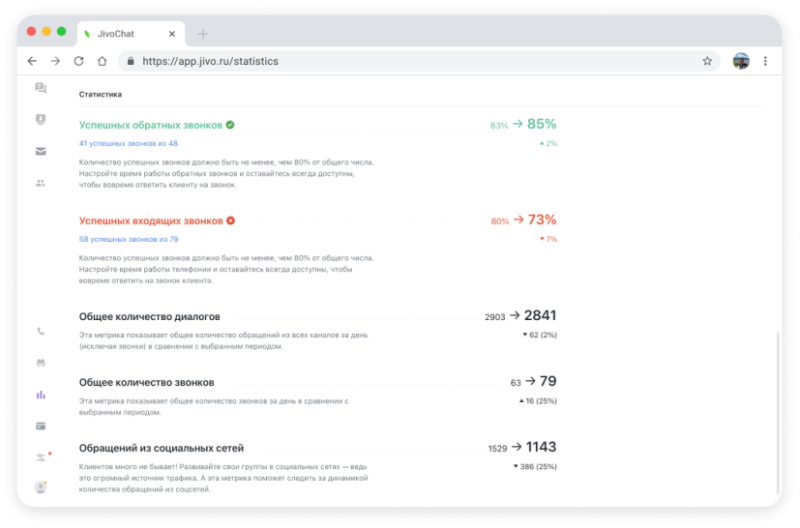Open a new browser tab
Screen dimensions: 800x528
point(203,34)
